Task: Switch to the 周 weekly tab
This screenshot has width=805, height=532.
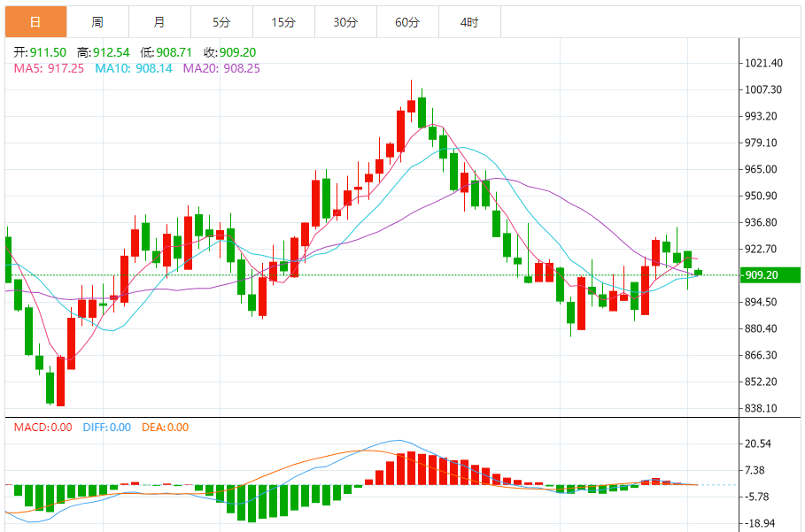Action: click(x=97, y=22)
